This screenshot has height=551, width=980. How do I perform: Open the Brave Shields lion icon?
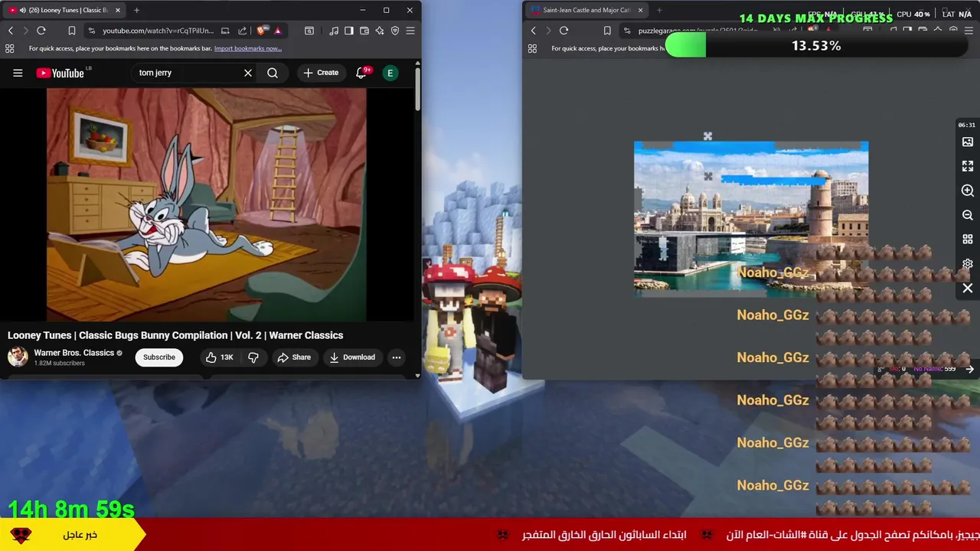click(x=263, y=31)
